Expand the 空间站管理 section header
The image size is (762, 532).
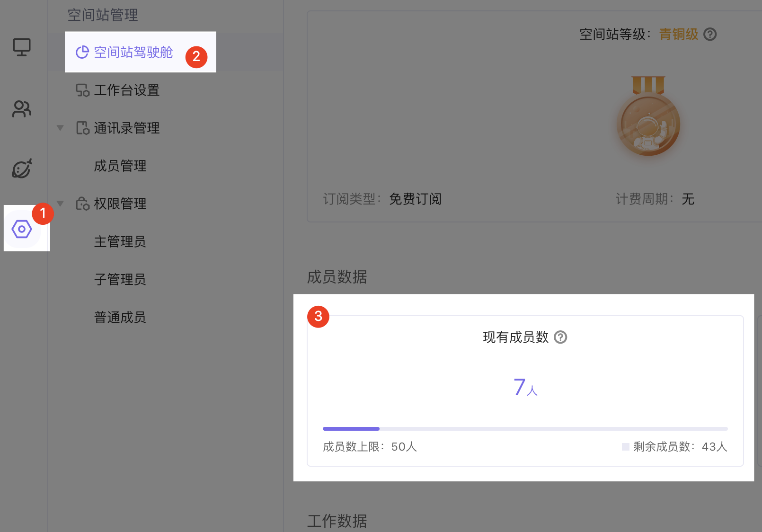tap(103, 15)
